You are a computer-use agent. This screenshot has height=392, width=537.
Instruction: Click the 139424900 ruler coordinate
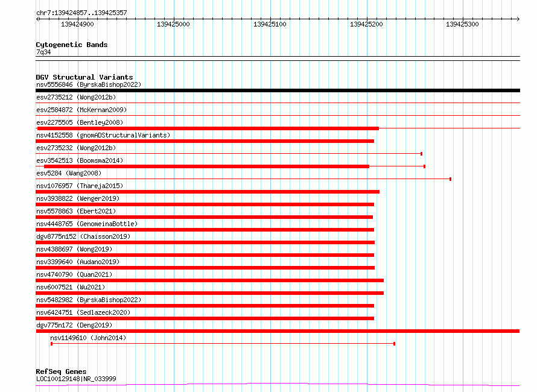tap(77, 24)
